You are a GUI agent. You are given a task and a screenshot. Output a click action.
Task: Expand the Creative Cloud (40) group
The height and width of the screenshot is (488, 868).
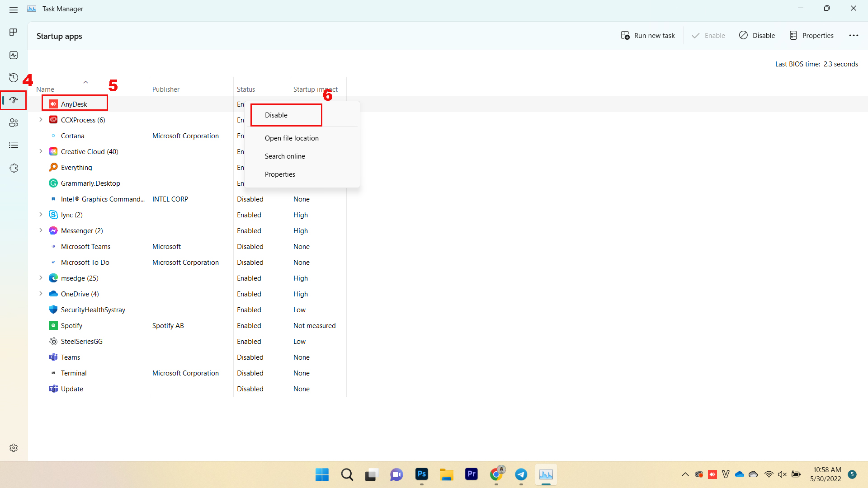[41, 151]
